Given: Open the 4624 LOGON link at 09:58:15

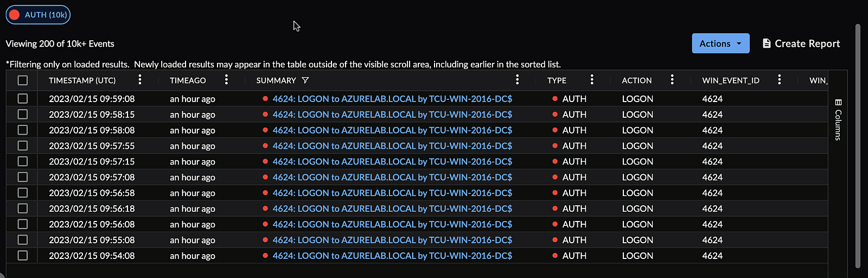Looking at the screenshot, I should point(392,115).
